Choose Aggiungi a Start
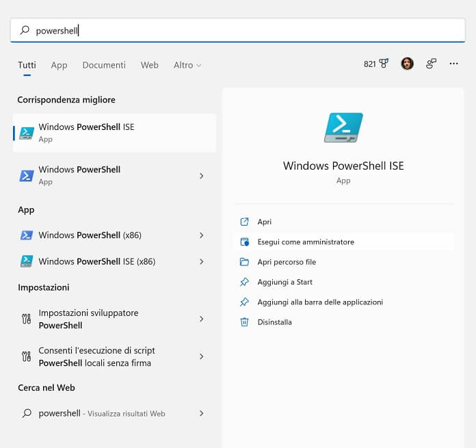The width and height of the screenshot is (476, 448). coord(343,282)
